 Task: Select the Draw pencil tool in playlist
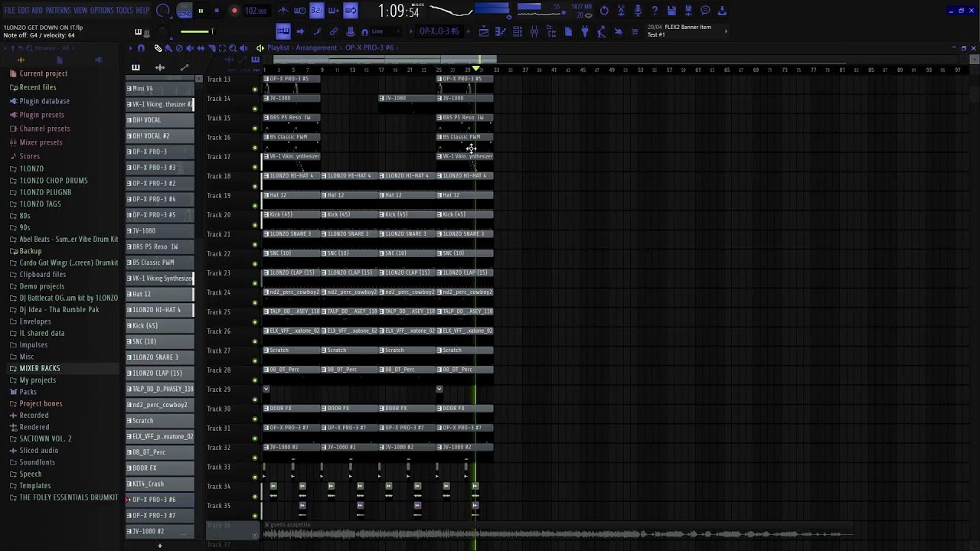[158, 48]
